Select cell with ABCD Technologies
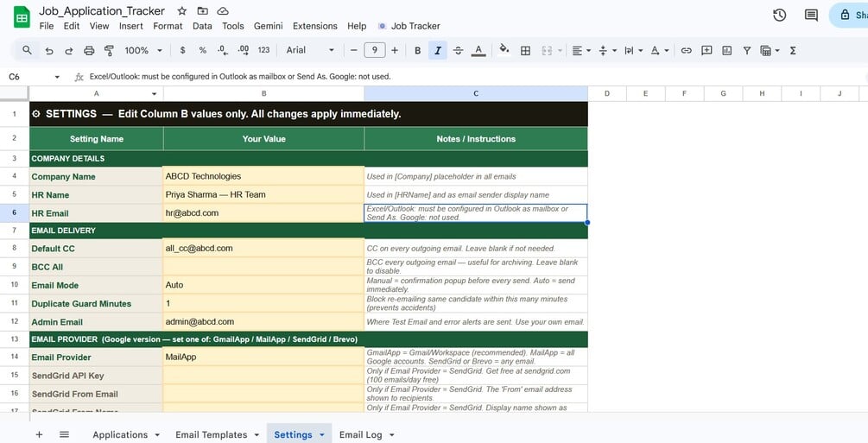 coord(263,176)
